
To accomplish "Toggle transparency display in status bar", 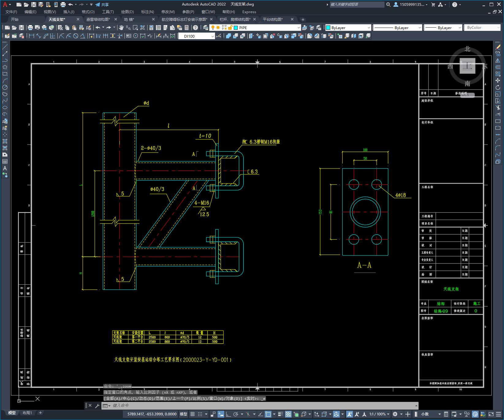I will [x=288, y=414].
